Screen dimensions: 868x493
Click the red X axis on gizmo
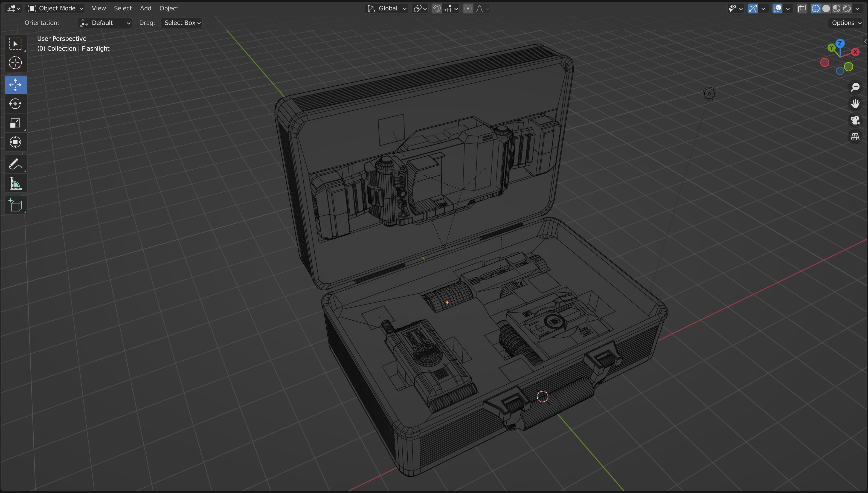point(855,52)
